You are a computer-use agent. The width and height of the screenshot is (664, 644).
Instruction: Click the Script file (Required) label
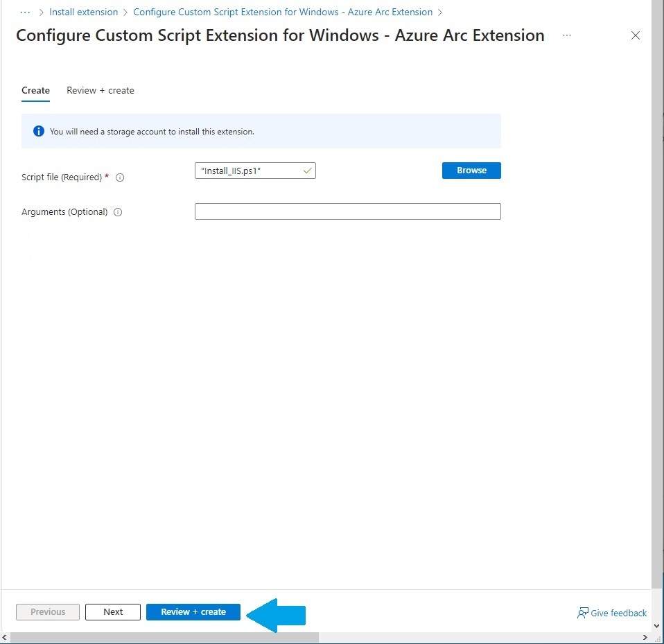pos(62,177)
